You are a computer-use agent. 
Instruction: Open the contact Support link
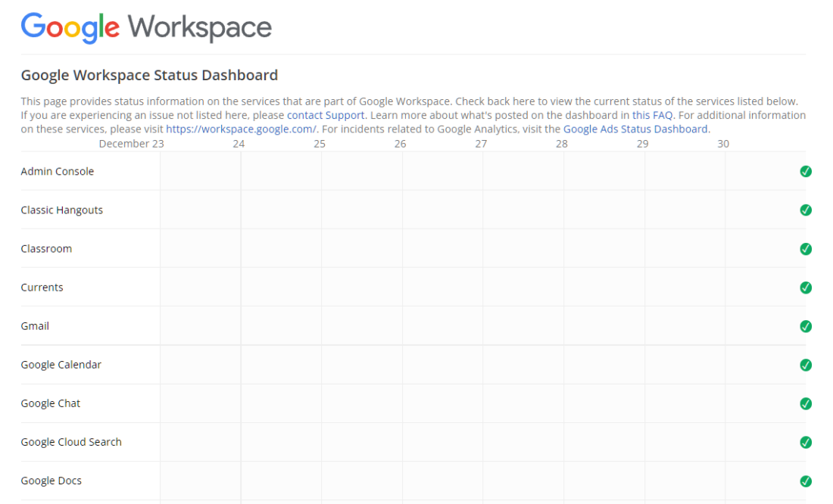326,115
